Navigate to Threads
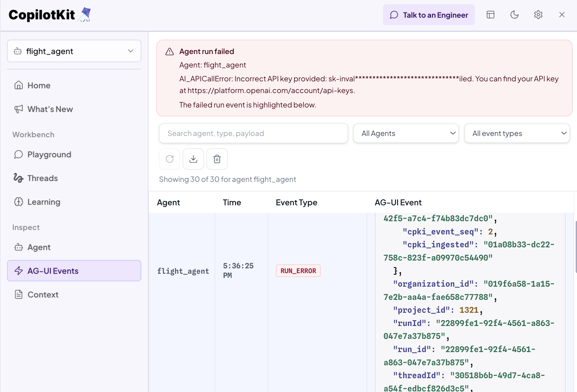The height and width of the screenshot is (392, 577). coord(74,178)
